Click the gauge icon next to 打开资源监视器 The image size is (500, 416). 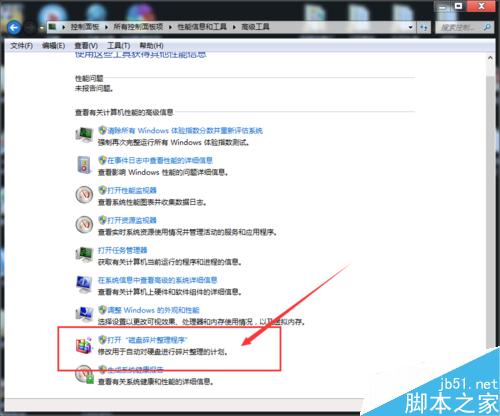pos(84,225)
